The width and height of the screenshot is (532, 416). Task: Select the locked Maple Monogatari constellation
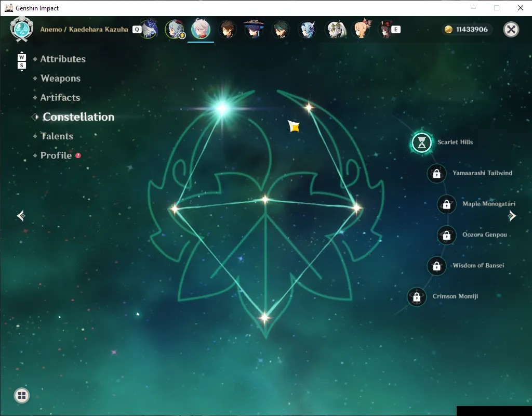[x=446, y=204]
